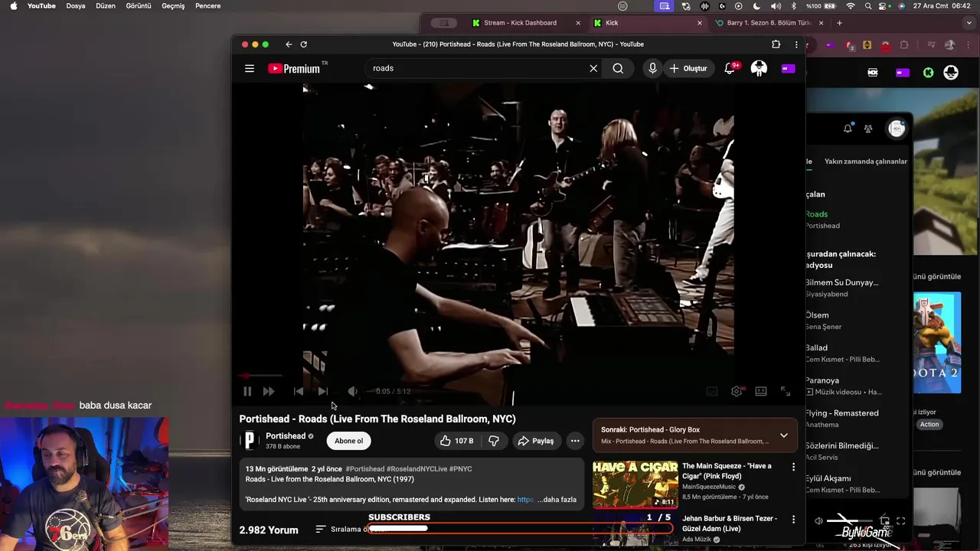Open three-dot menu of YouTube app window
The width and height of the screenshot is (980, 551).
pyautogui.click(x=796, y=44)
